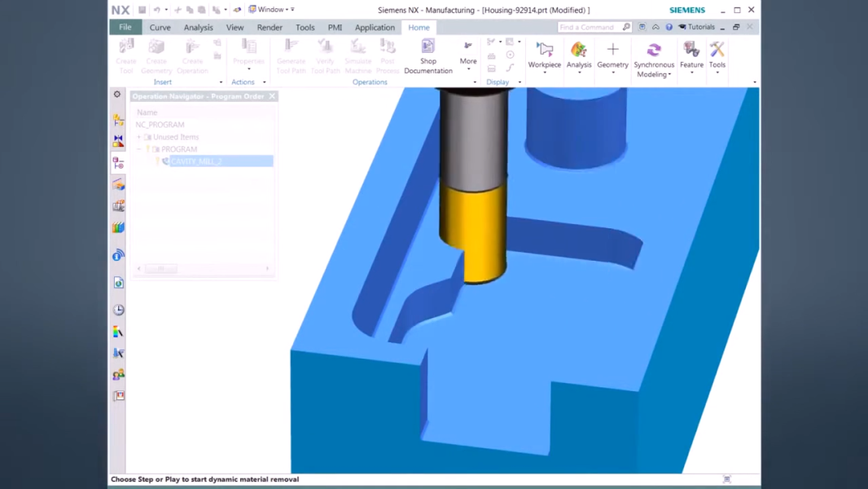868x489 pixels.
Task: Open the Libraries books sidebar icon
Action: click(118, 227)
